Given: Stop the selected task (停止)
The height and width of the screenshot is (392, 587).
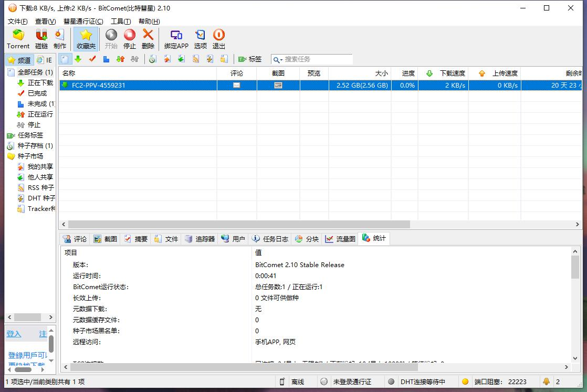Looking at the screenshot, I should click(130, 39).
